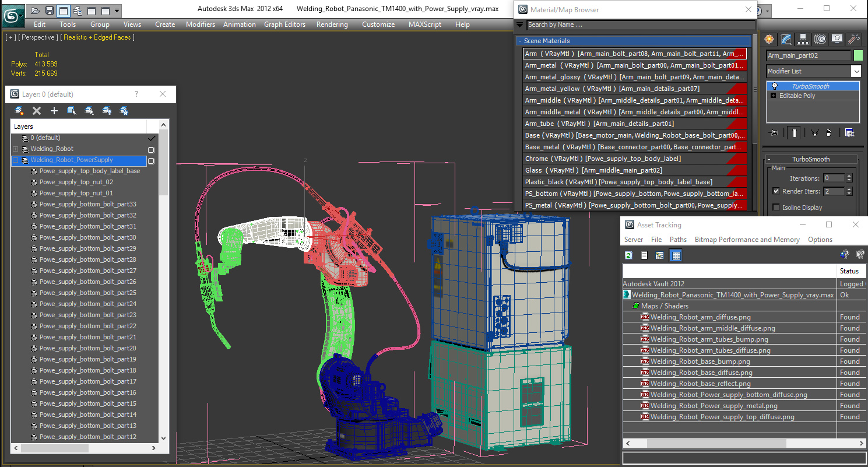Open Bitmap Performance and Memory menu
This screenshot has height=467, width=868.
747,240
